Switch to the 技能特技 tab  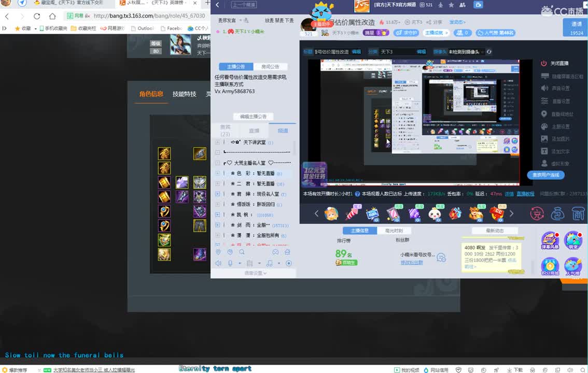pyautogui.click(x=185, y=94)
